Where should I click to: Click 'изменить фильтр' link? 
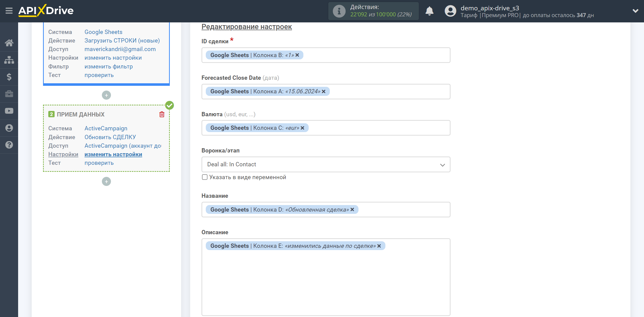(108, 66)
